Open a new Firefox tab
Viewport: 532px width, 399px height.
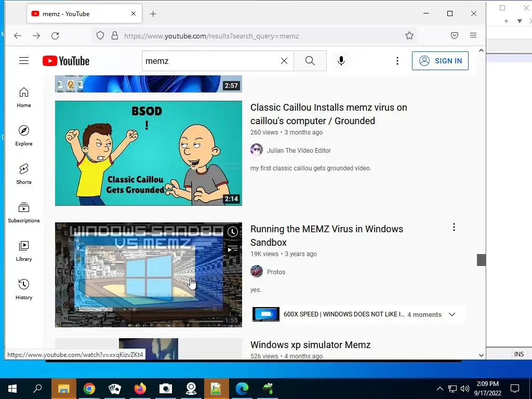tap(153, 14)
